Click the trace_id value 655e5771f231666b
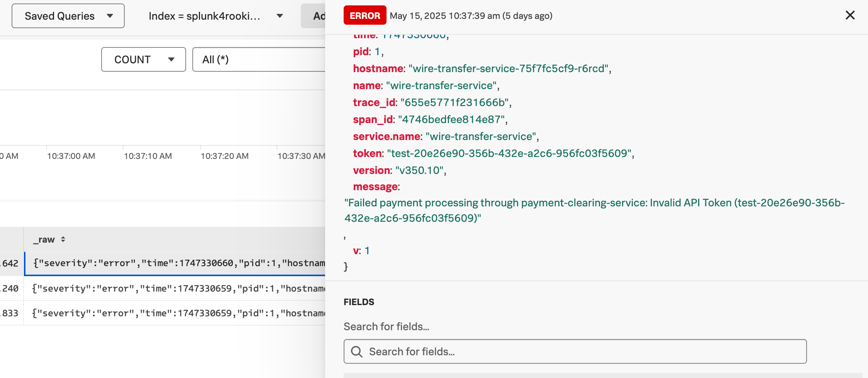This screenshot has width=868, height=378. pos(456,102)
